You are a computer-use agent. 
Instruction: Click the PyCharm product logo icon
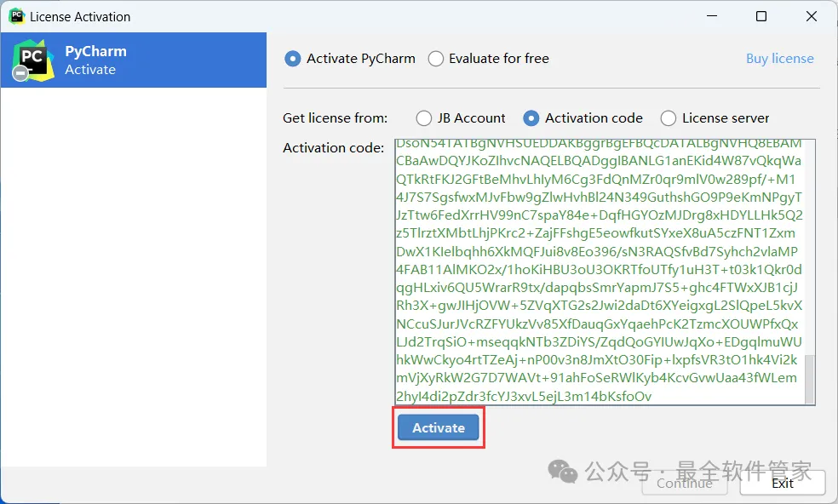coord(32,60)
